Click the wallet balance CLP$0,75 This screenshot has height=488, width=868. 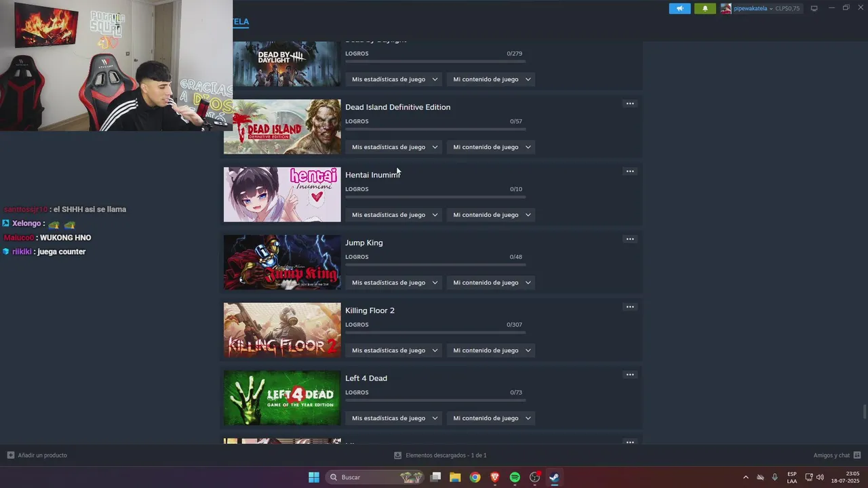click(787, 9)
